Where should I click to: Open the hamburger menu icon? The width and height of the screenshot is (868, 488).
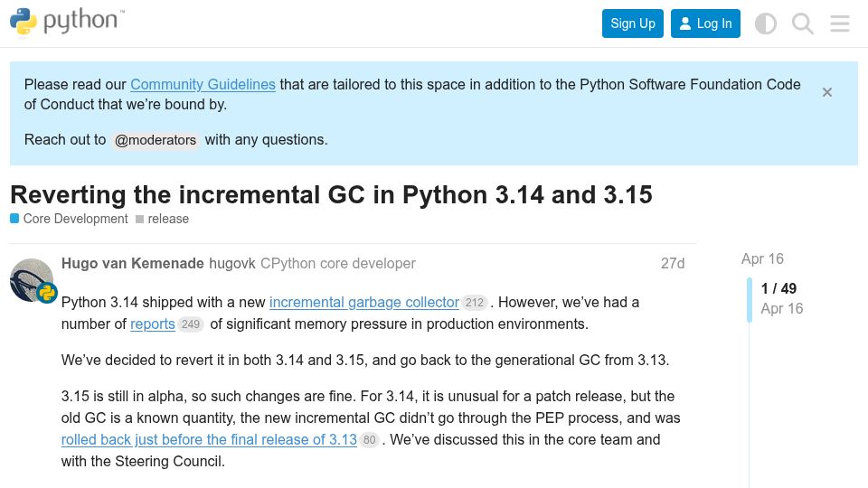click(x=840, y=23)
